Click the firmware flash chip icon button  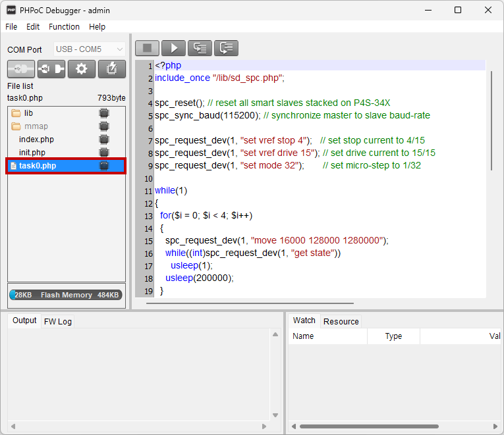point(112,68)
